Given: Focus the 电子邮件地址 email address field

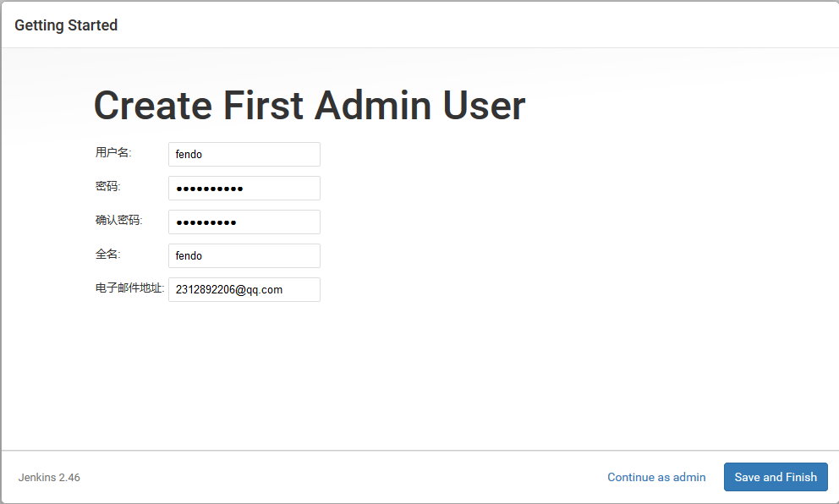Looking at the screenshot, I should click(x=244, y=289).
